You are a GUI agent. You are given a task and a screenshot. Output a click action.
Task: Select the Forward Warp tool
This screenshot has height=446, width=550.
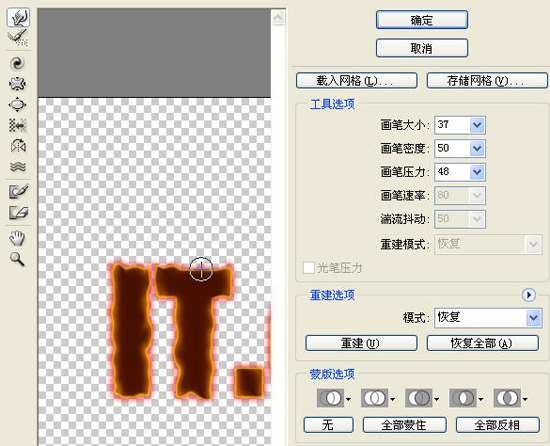pyautogui.click(x=18, y=18)
